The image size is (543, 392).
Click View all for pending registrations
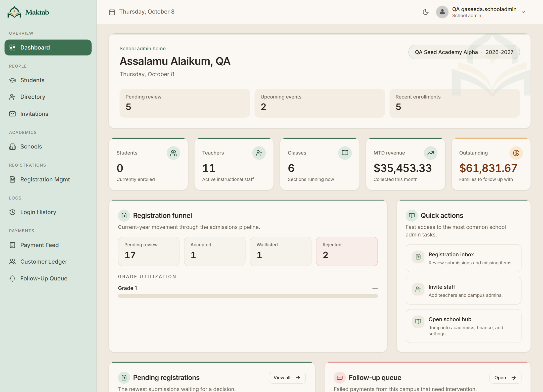pos(287,378)
